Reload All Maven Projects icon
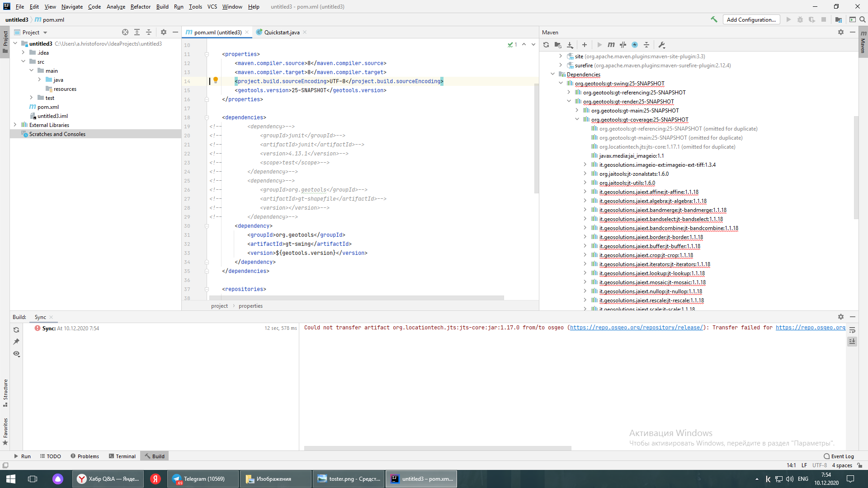The image size is (868, 488). [546, 45]
